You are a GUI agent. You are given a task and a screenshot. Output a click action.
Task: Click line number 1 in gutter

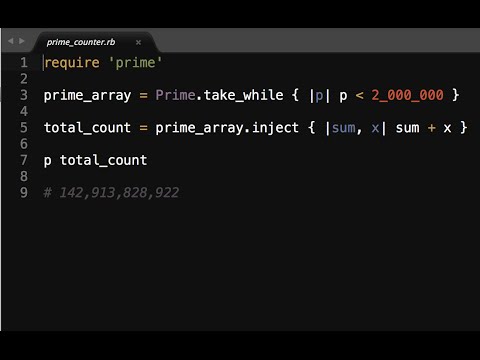point(24,63)
